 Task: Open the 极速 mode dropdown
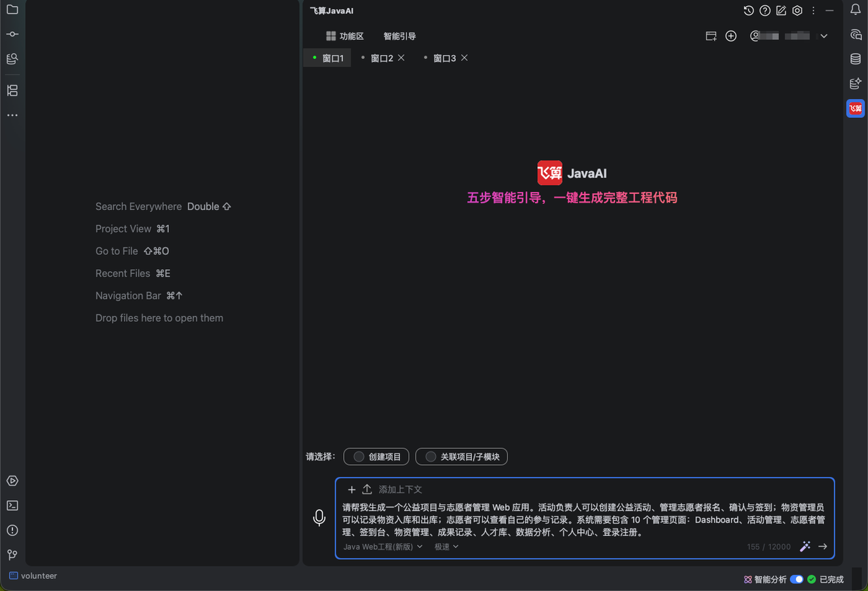point(446,546)
